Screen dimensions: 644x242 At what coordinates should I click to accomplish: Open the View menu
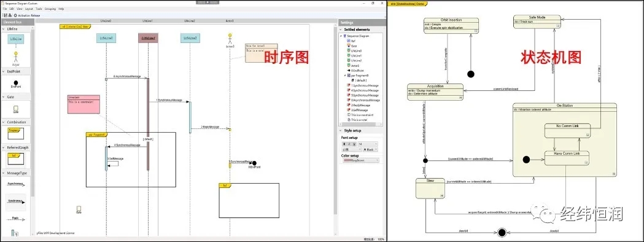[x=19, y=9]
